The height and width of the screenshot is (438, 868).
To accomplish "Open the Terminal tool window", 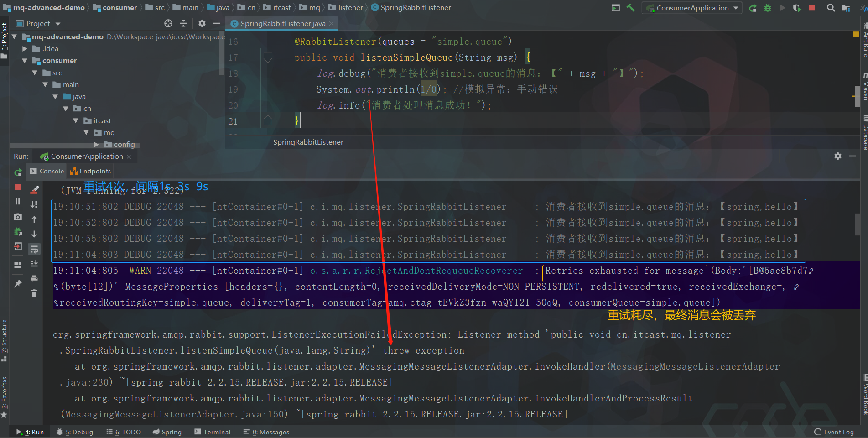I will click(213, 432).
